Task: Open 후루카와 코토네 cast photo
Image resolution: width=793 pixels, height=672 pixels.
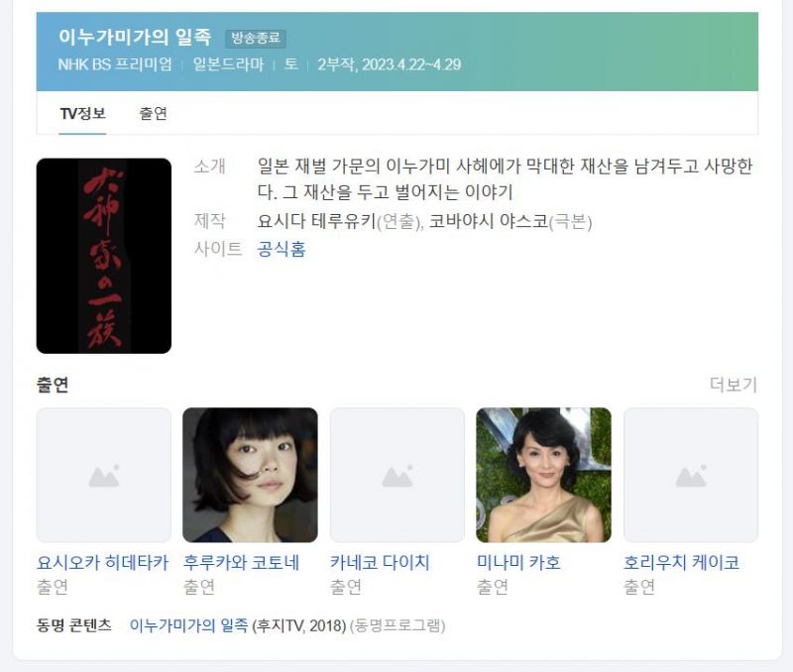Action: tap(251, 476)
